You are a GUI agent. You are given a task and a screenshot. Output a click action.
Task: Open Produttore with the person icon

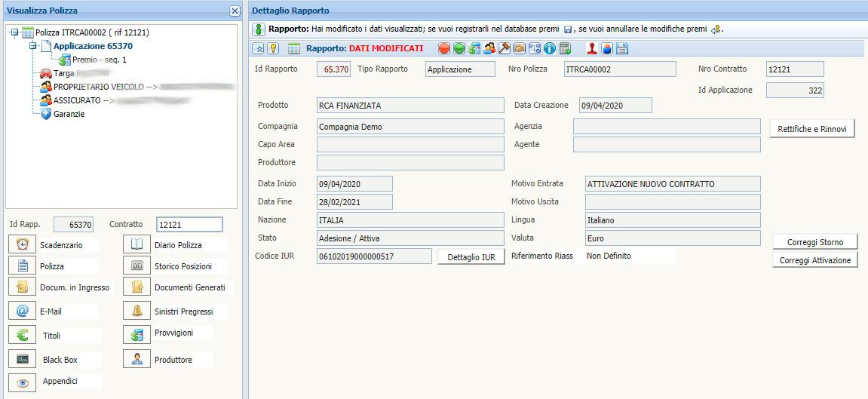coord(136,360)
